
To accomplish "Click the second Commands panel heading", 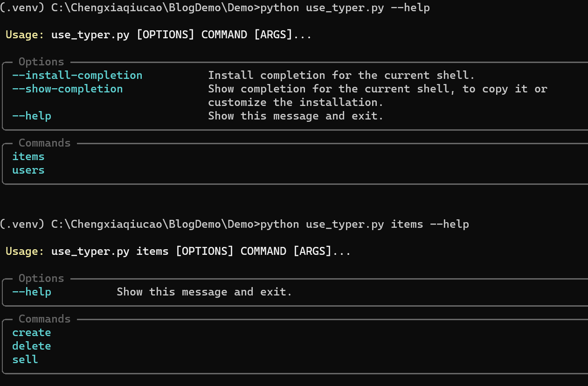I will pyautogui.click(x=45, y=319).
